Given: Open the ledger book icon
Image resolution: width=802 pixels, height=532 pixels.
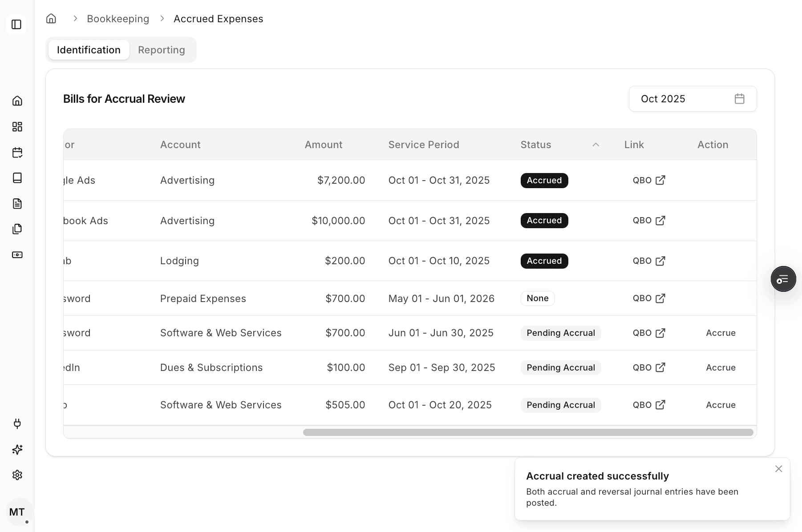Looking at the screenshot, I should pyautogui.click(x=17, y=178).
